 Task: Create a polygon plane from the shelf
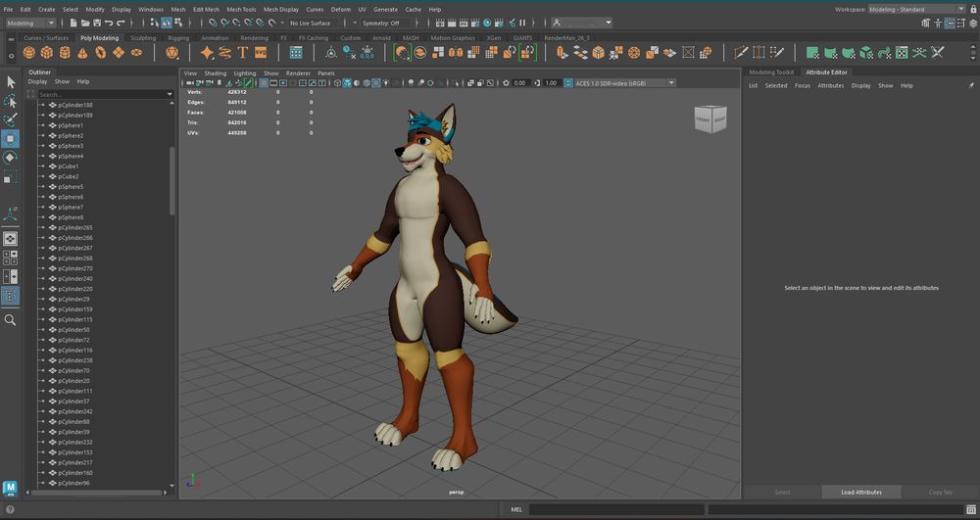click(119, 53)
